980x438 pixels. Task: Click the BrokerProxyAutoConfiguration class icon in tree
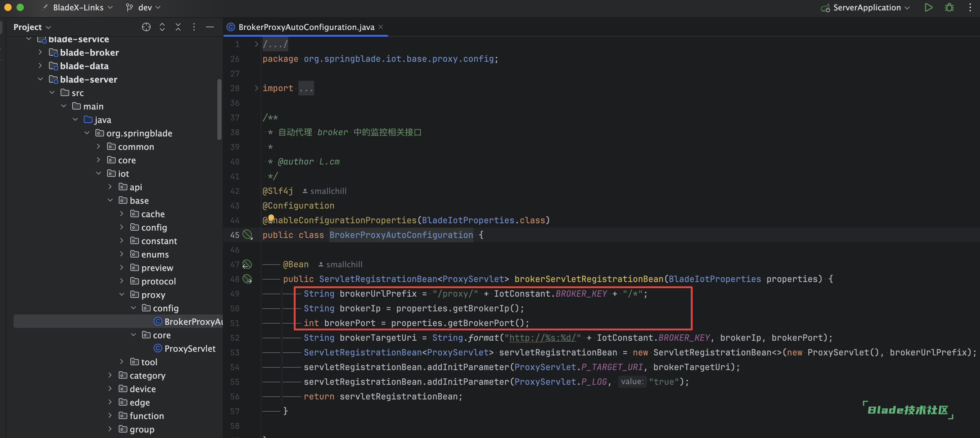[158, 321]
